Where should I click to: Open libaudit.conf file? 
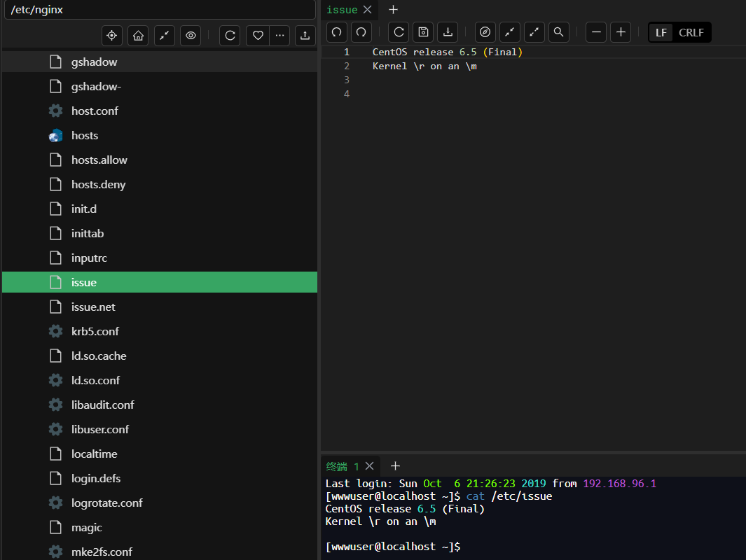pyautogui.click(x=160, y=405)
